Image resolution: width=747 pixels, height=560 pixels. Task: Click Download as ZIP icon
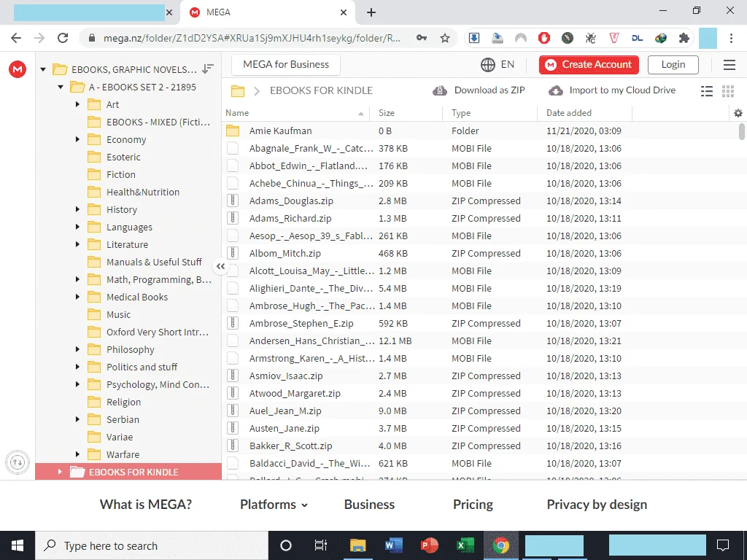(440, 90)
